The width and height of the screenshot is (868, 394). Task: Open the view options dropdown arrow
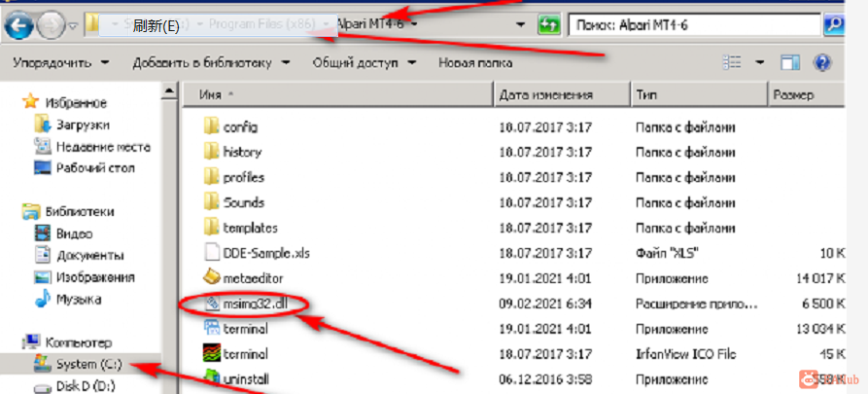tap(760, 62)
